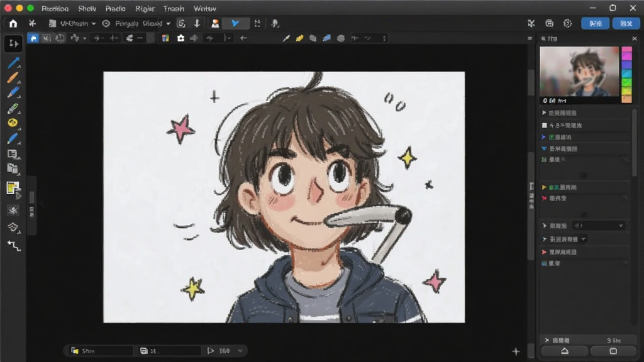Image resolution: width=644 pixels, height=362 pixels.
Task: Collapse the row with blue downward triangle
Action: point(544,148)
